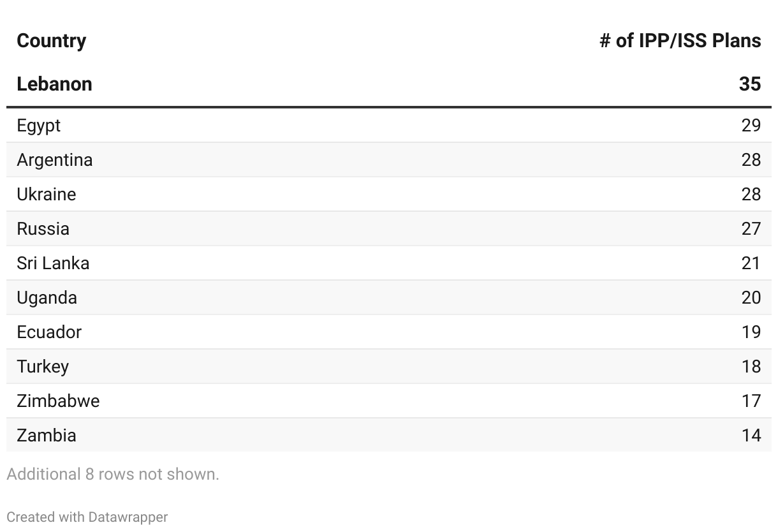This screenshot has width=778, height=532.
Task: Select the Ukraine row label
Action: [x=46, y=195]
